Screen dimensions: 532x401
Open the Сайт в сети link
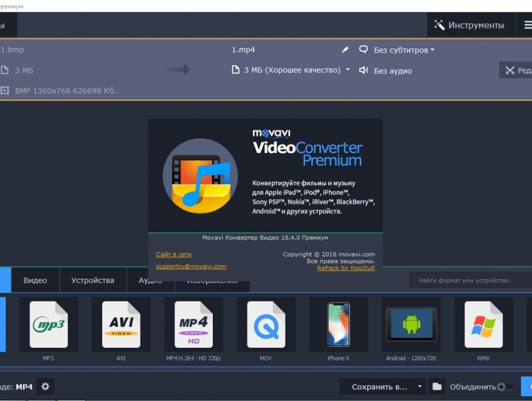coord(174,255)
